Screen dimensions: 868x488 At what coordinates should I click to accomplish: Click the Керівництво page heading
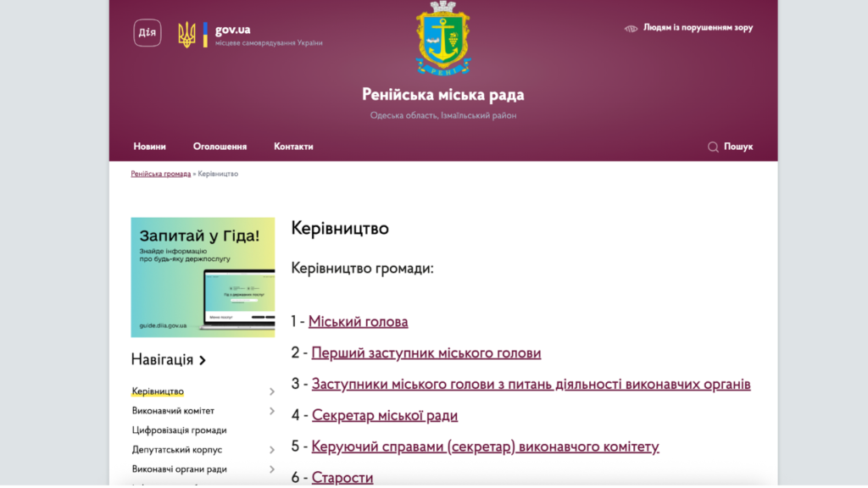(x=340, y=228)
